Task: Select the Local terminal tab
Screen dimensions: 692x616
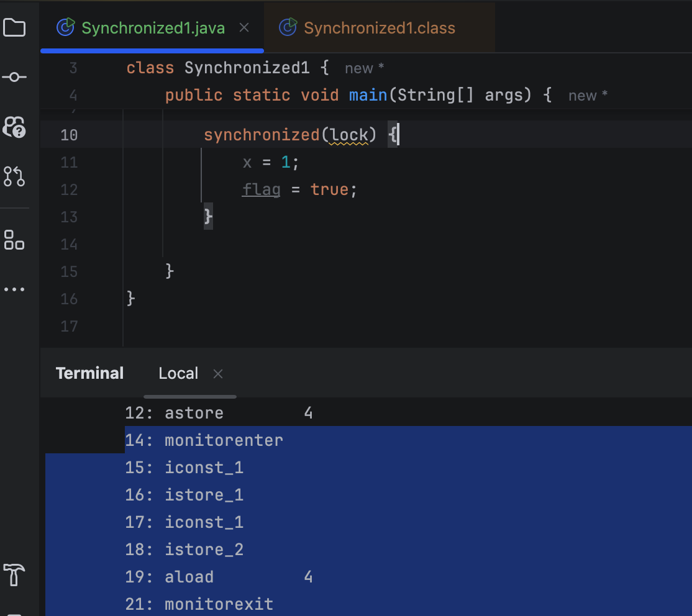Action: 178,373
